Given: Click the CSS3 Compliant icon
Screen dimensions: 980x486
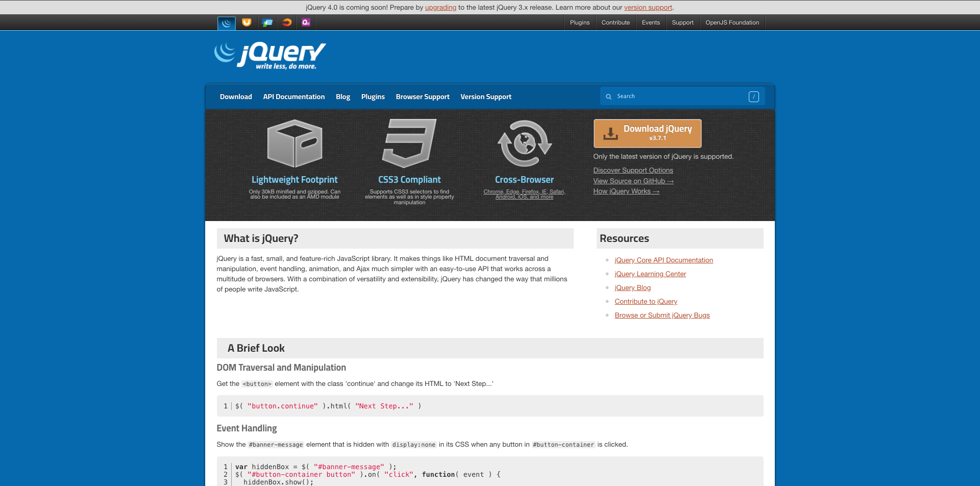Looking at the screenshot, I should pos(409,143).
